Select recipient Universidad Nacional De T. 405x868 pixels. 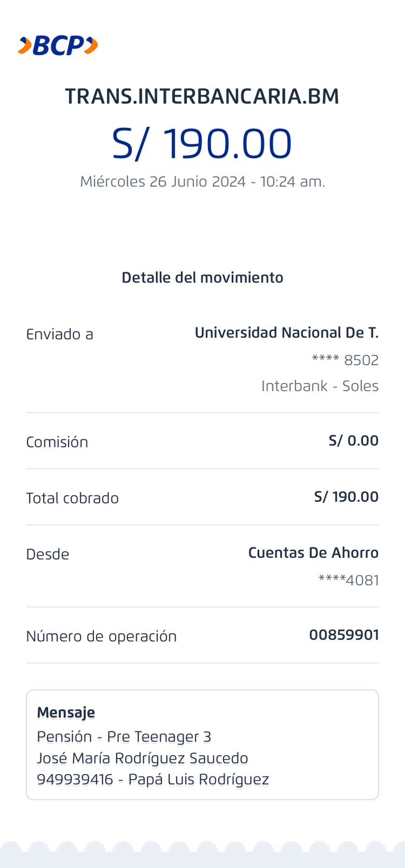click(x=286, y=333)
